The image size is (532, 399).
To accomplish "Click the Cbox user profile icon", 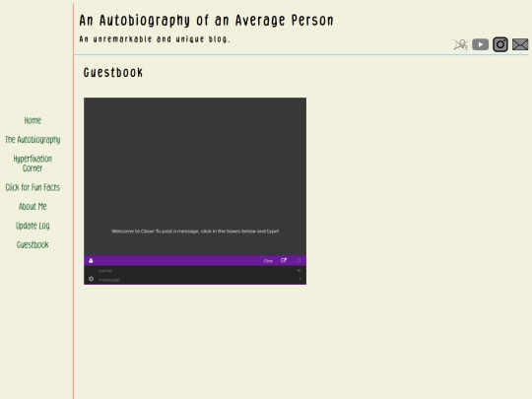I will point(91,260).
